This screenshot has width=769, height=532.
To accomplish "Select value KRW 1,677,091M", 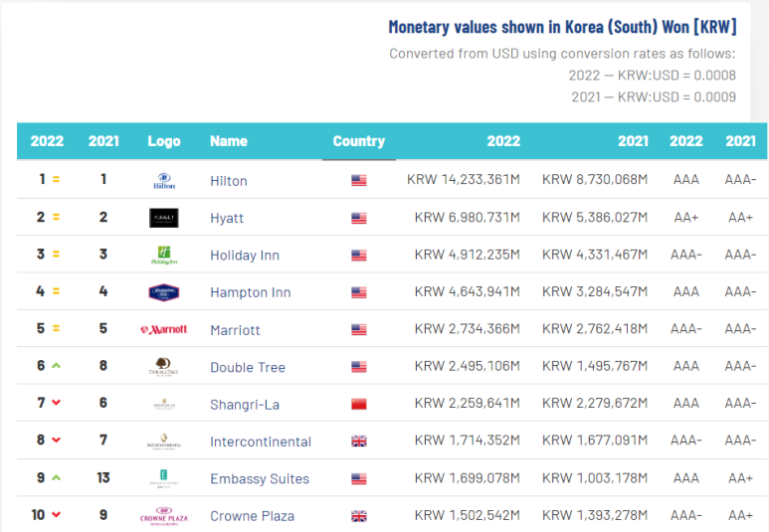I will [x=595, y=441].
